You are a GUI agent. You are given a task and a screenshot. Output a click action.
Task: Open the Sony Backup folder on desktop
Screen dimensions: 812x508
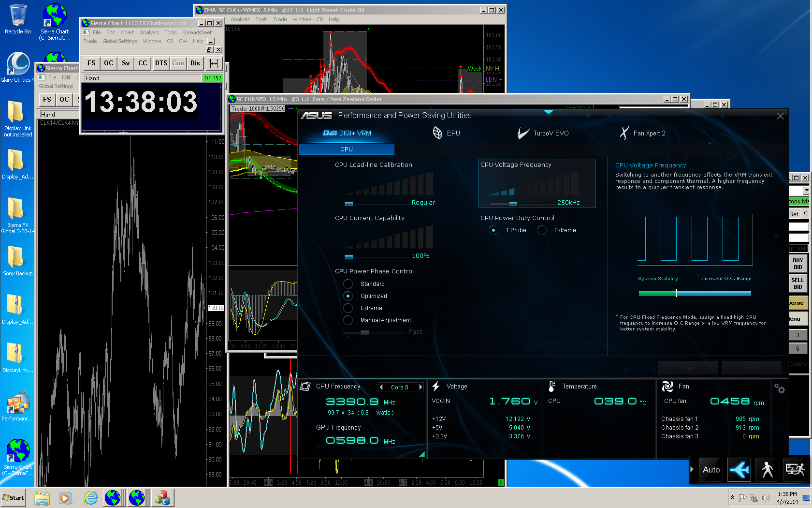point(18,261)
